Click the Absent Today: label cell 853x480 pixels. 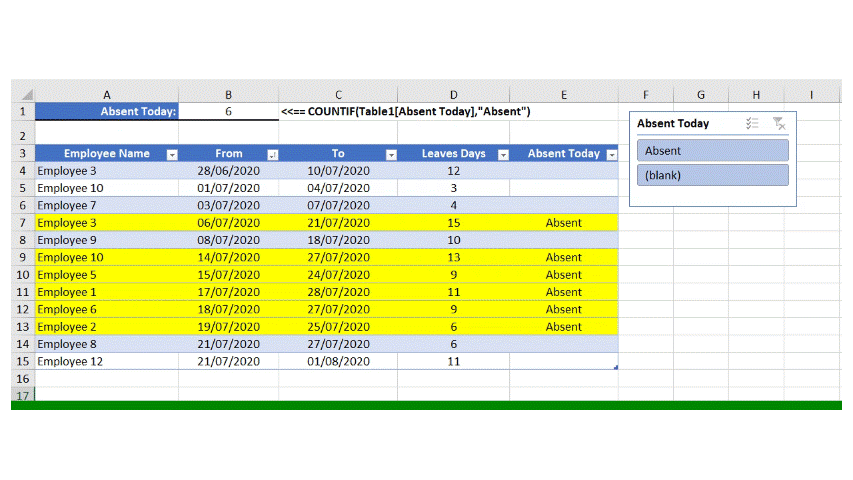[107, 112]
